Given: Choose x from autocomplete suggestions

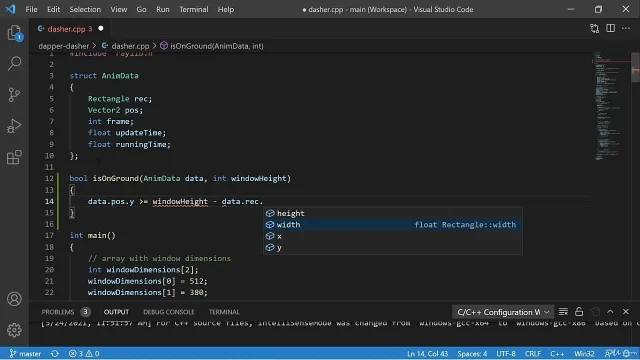Looking at the screenshot, I should (392, 236).
